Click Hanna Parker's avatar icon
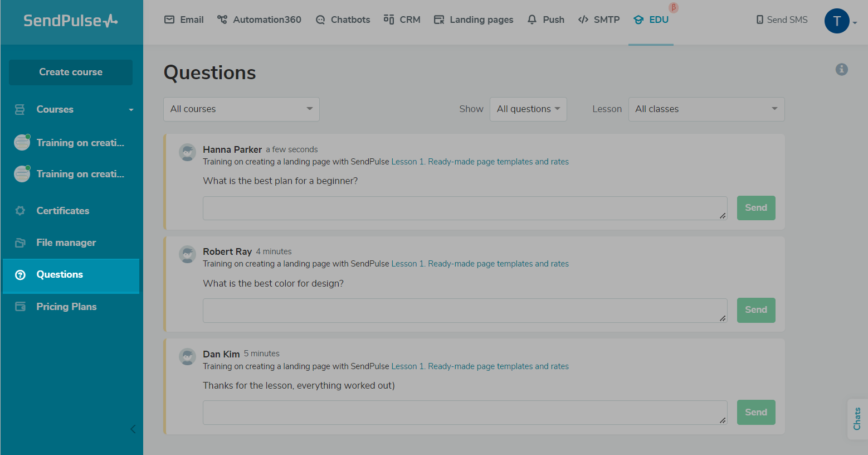 point(187,152)
